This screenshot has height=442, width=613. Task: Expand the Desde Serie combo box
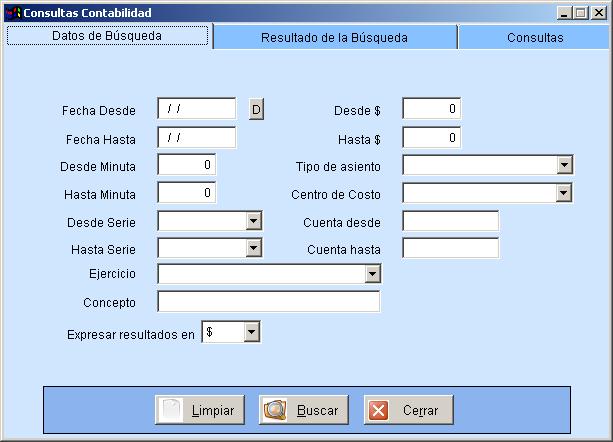coord(253,221)
